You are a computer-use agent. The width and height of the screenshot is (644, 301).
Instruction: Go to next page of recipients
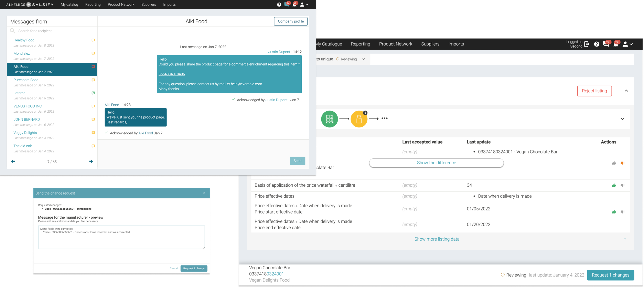pos(91,161)
